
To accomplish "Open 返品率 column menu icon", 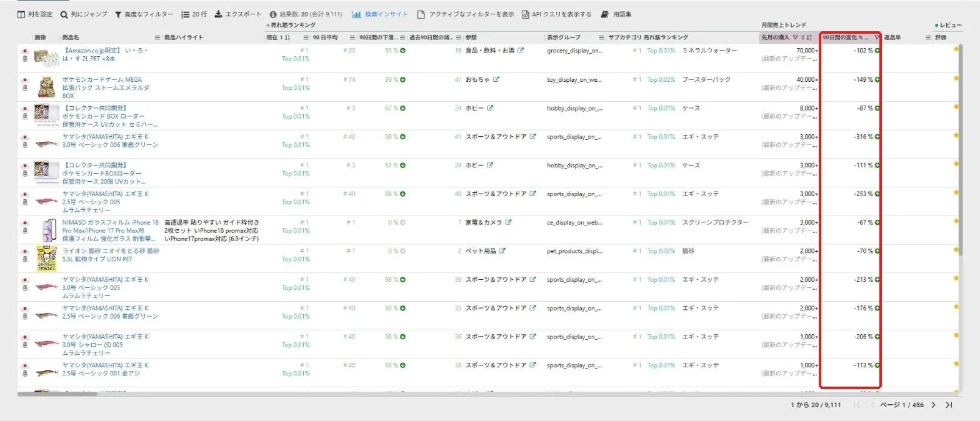I will (x=928, y=37).
